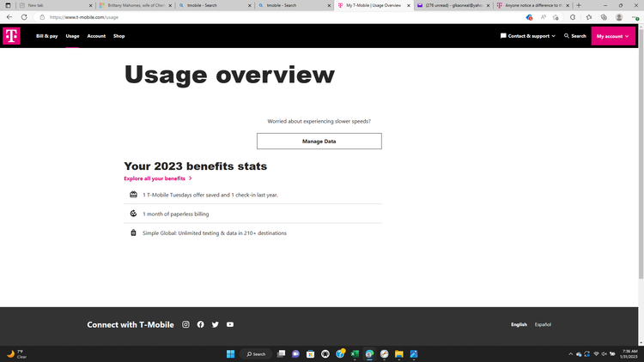Expand the My account dropdown
The width and height of the screenshot is (644, 362).
click(x=613, y=36)
